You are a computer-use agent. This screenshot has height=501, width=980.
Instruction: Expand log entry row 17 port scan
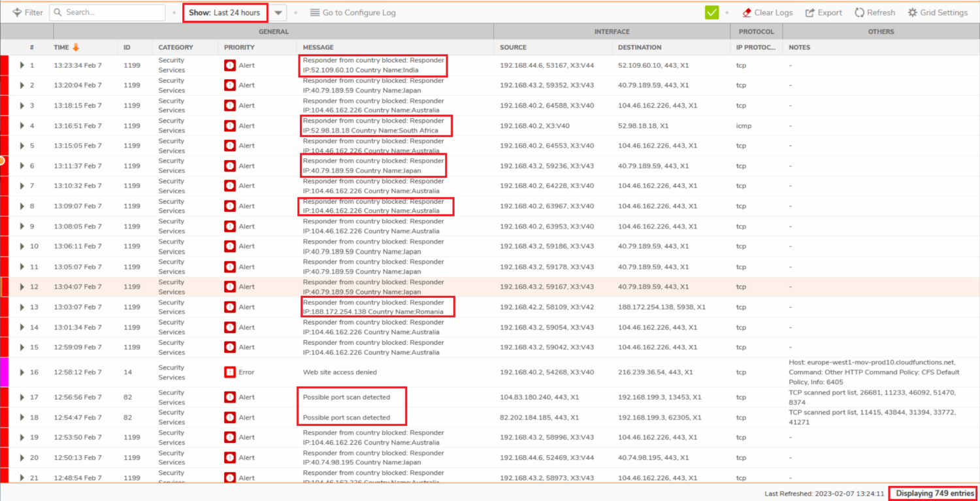(x=22, y=397)
